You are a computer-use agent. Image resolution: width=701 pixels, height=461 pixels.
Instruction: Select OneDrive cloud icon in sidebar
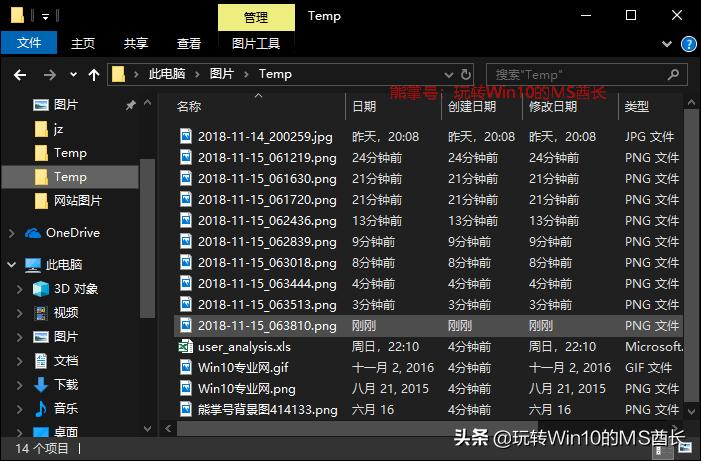click(x=33, y=233)
